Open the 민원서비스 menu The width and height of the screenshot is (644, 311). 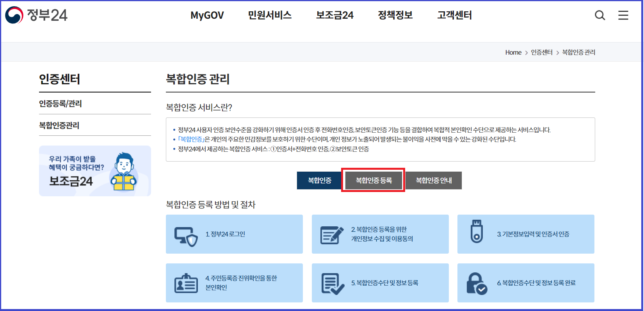pyautogui.click(x=270, y=15)
